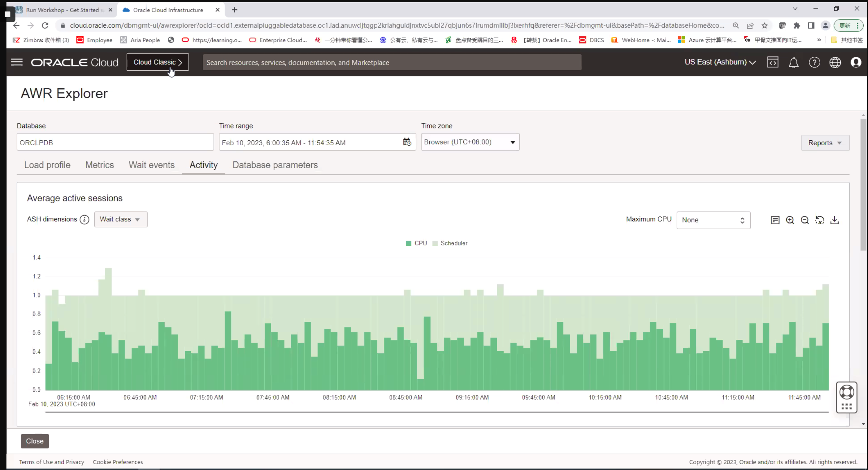Open browser extensions puzzle icon
868x470 pixels.
click(x=797, y=25)
